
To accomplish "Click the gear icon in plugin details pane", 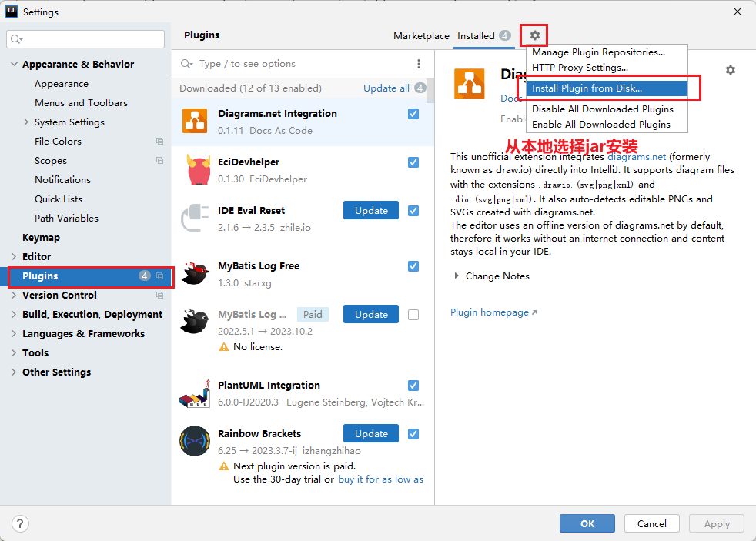I will [731, 70].
